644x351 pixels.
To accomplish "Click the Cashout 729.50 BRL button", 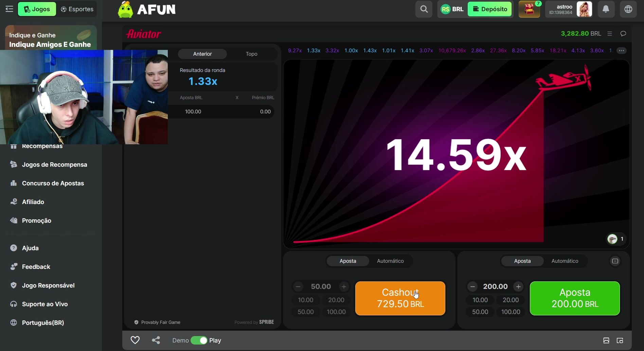I will 400,298.
